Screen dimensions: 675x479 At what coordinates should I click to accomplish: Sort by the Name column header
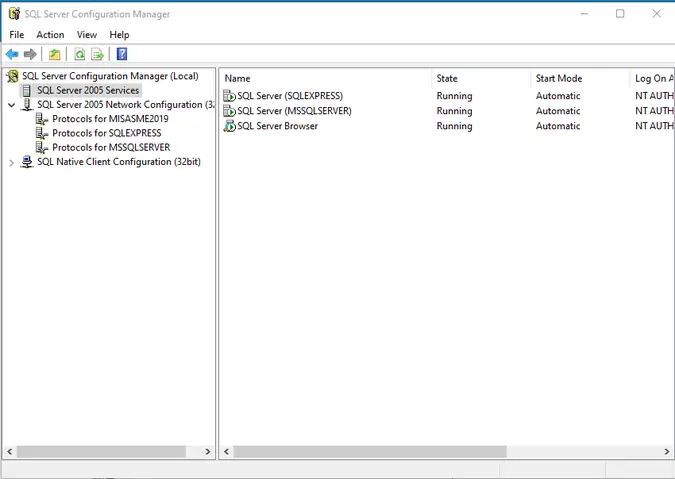pos(326,78)
